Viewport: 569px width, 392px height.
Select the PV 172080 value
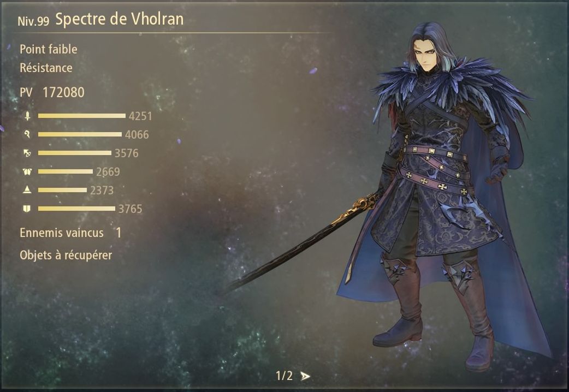[x=63, y=92]
